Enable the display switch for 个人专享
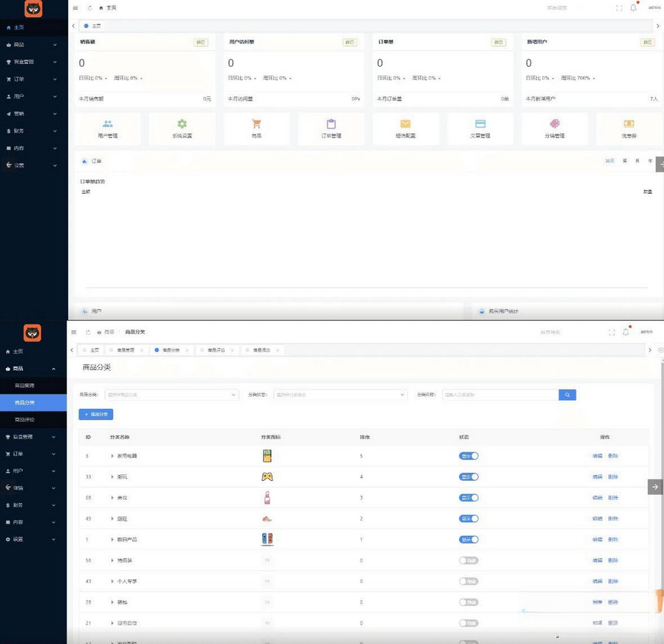The width and height of the screenshot is (664, 644). 469,582
